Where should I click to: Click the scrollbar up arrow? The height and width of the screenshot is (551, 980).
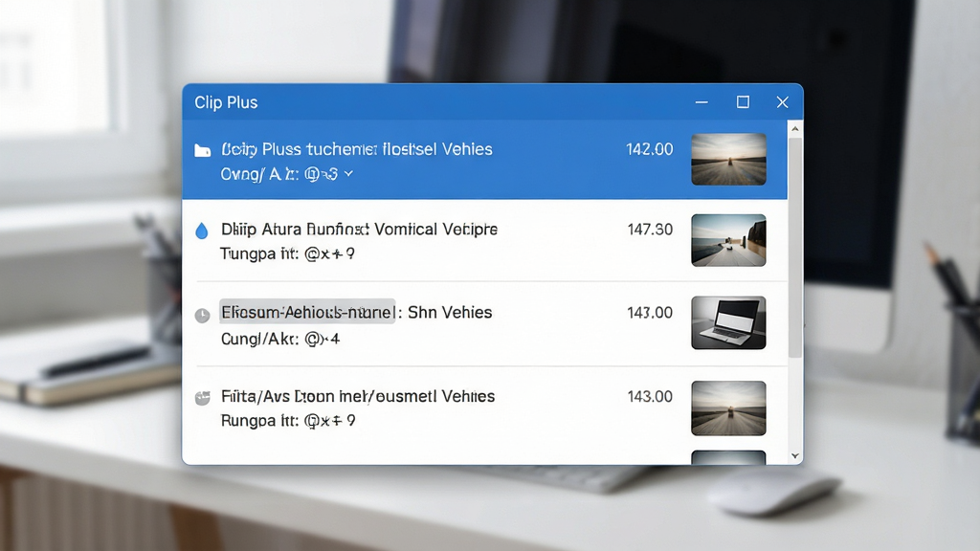click(x=795, y=129)
